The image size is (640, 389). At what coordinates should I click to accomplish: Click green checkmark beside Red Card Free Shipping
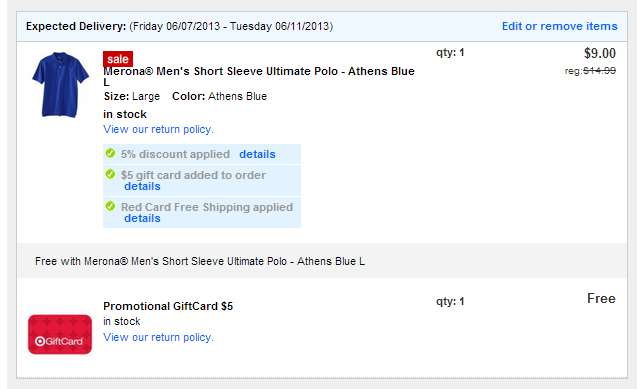click(110, 206)
